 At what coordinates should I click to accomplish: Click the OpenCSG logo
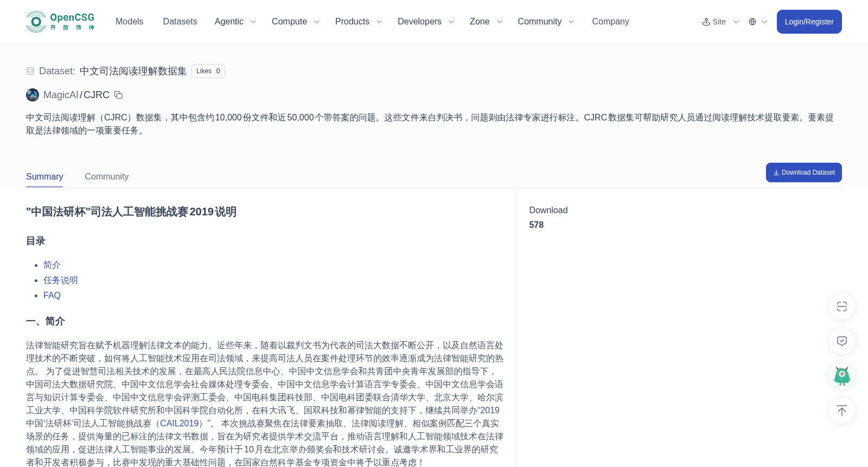(60, 22)
